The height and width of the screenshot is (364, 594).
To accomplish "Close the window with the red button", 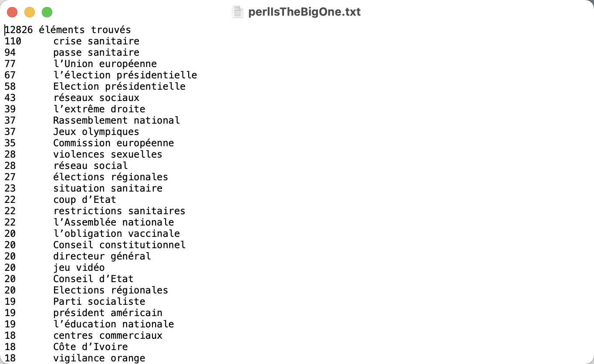I will [x=12, y=12].
